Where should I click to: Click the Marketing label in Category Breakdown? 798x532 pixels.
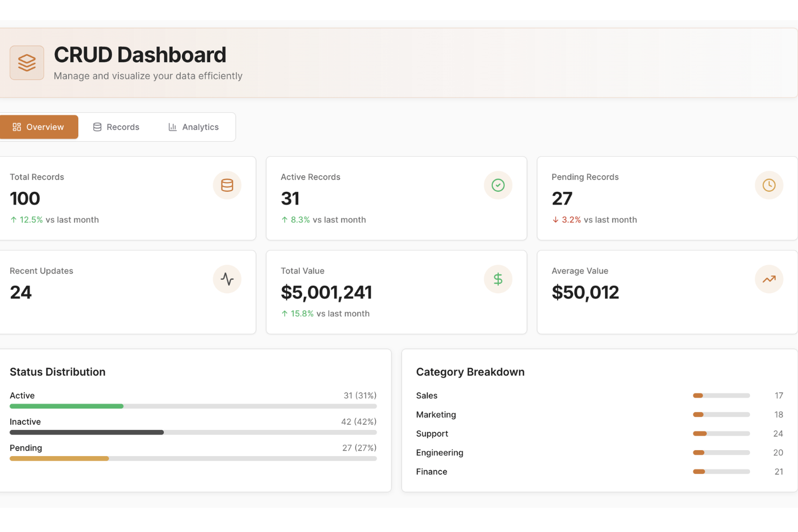[436, 414]
